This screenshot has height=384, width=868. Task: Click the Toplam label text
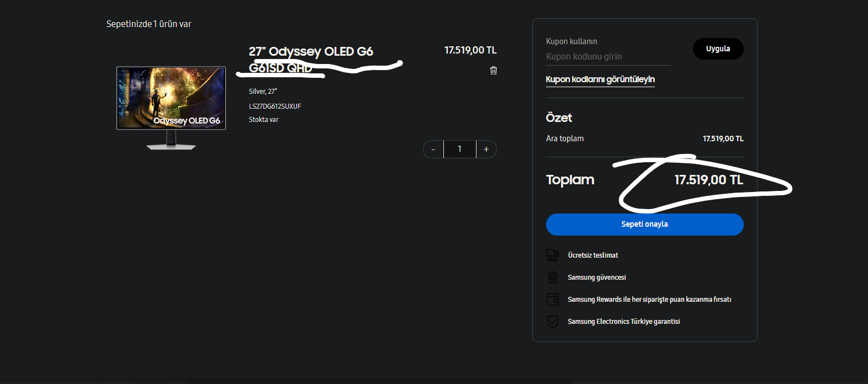(x=570, y=180)
